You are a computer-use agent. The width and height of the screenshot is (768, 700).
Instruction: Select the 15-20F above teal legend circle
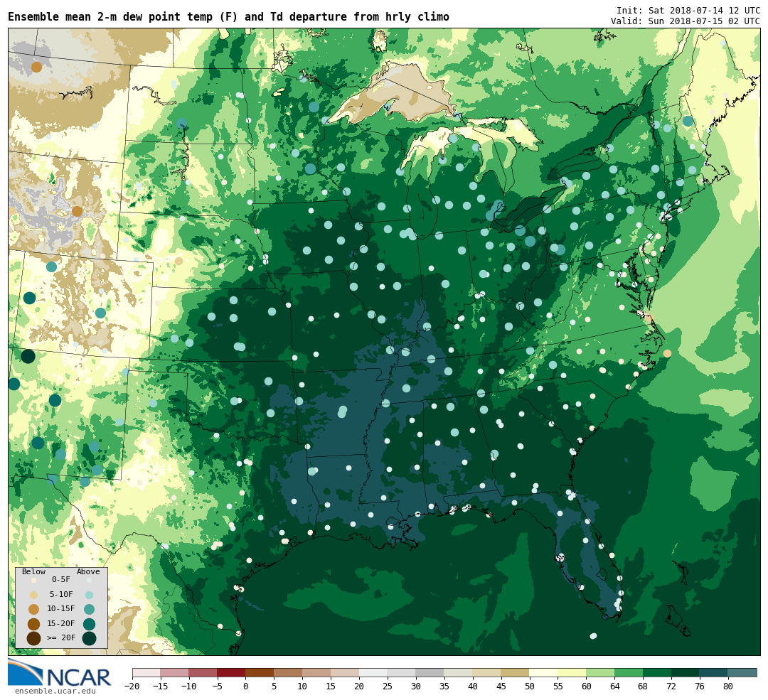point(89,624)
